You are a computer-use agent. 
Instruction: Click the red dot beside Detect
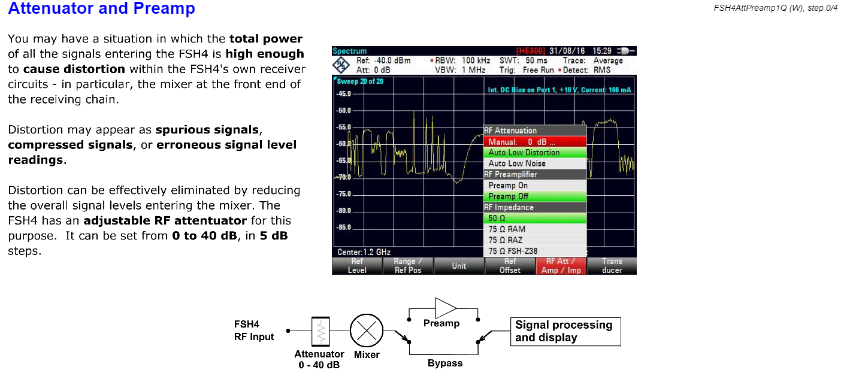pos(559,70)
